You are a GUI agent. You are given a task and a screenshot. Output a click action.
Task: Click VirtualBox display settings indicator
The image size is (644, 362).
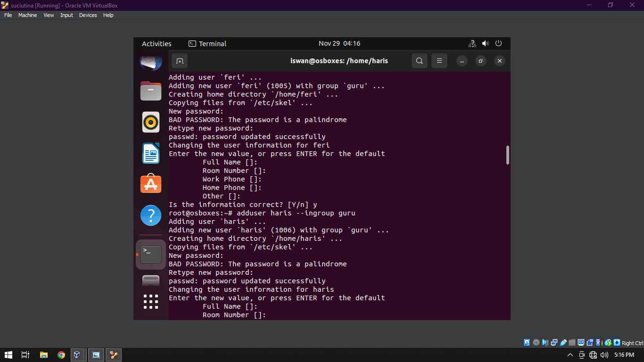pyautogui.click(x=581, y=343)
